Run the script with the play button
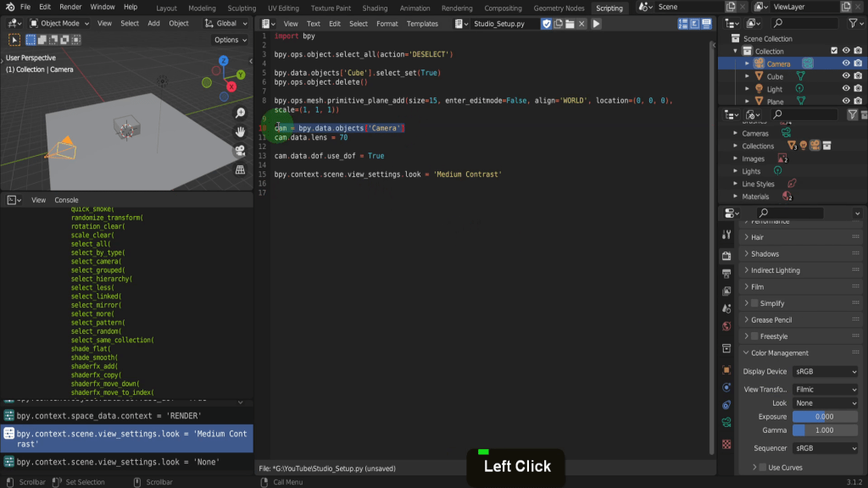 [x=596, y=24]
